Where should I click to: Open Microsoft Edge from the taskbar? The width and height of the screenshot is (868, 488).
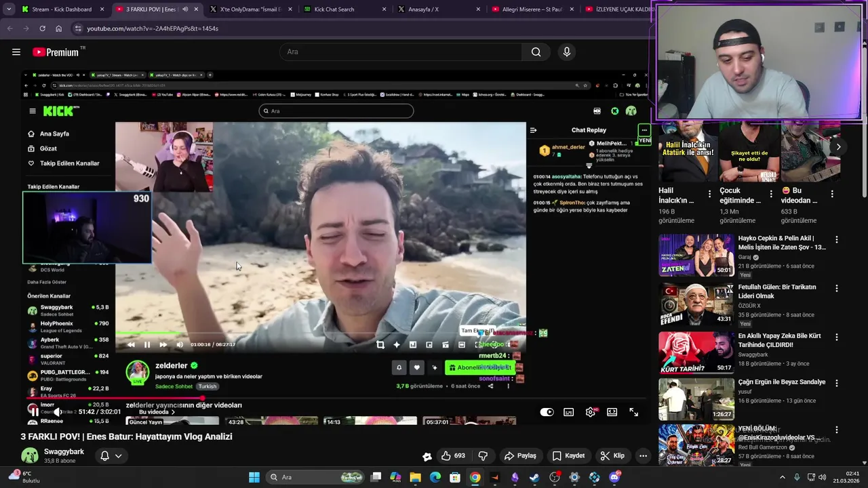435,477
